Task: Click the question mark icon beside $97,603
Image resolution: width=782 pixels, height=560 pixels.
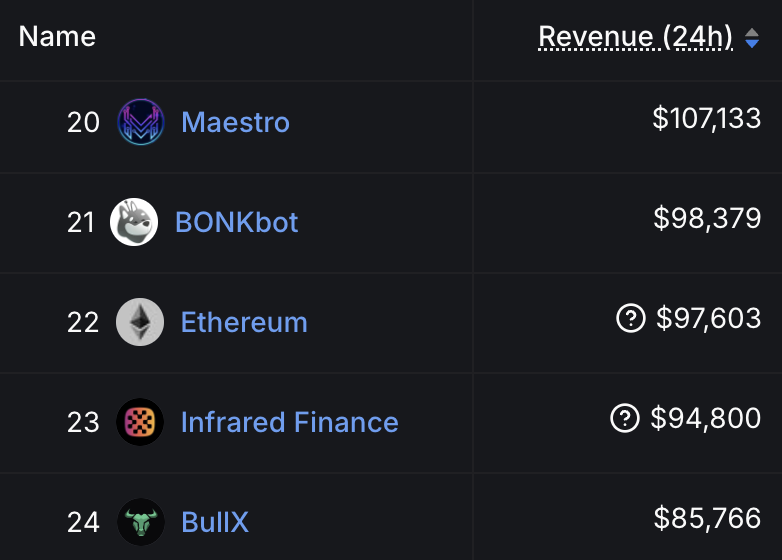Action: [631, 318]
